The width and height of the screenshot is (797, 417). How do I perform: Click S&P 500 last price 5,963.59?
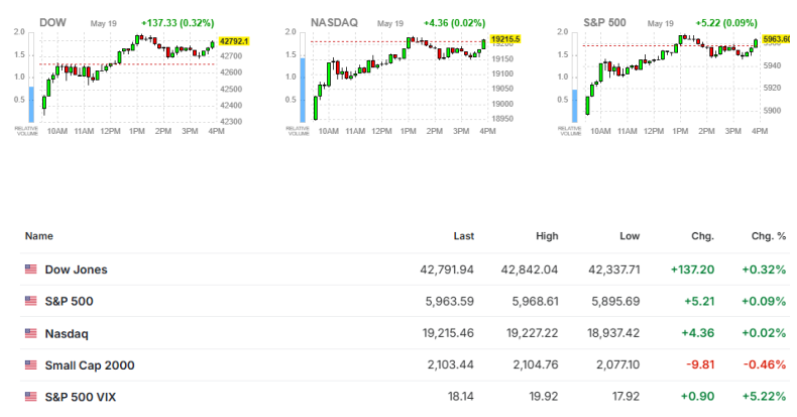click(x=449, y=301)
